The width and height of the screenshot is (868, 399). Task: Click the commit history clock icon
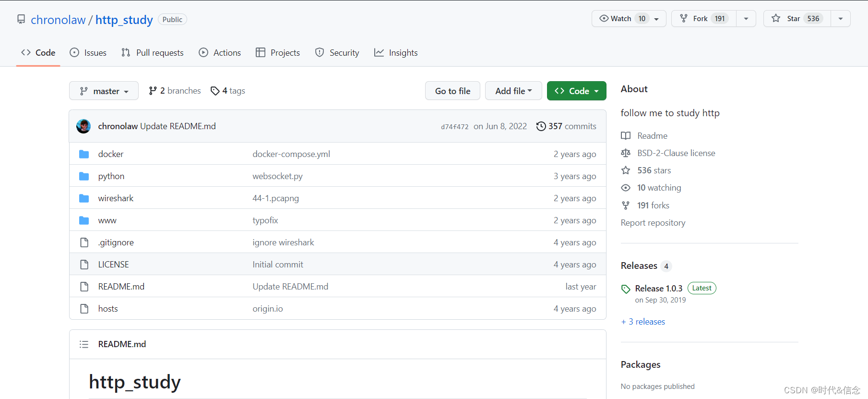(541, 126)
